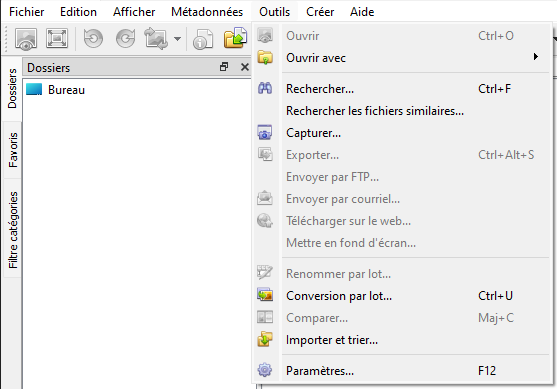Viewport: 557px width, 389px height.
Task: Choose Conversion par lot...
Action: click(402, 296)
